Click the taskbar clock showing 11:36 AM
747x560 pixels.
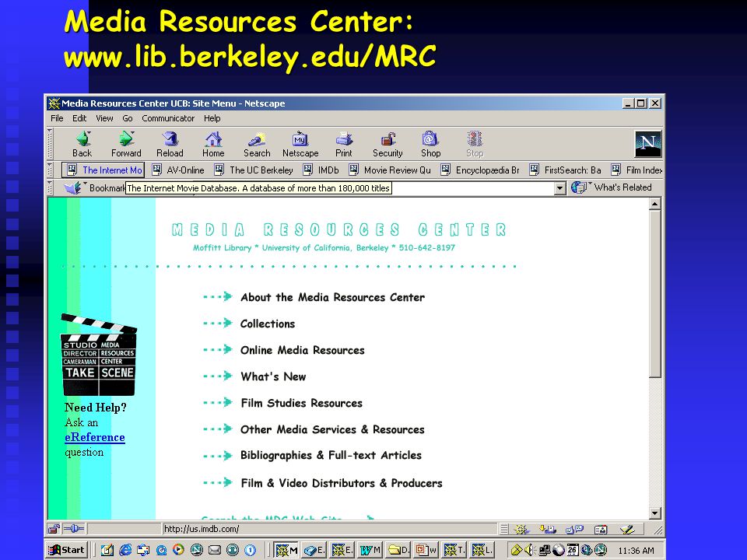tap(636, 551)
